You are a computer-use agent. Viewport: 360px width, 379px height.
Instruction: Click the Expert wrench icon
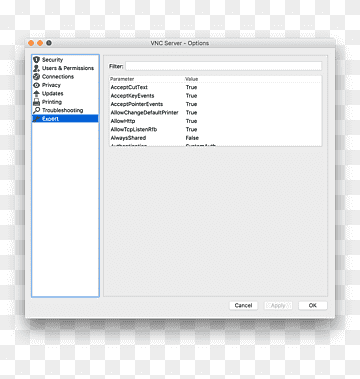[x=36, y=119]
